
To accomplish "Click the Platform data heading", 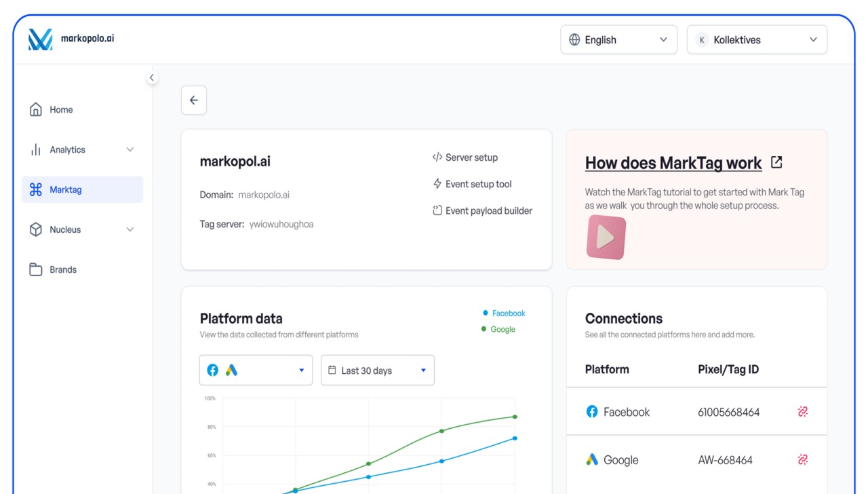I will click(x=241, y=318).
